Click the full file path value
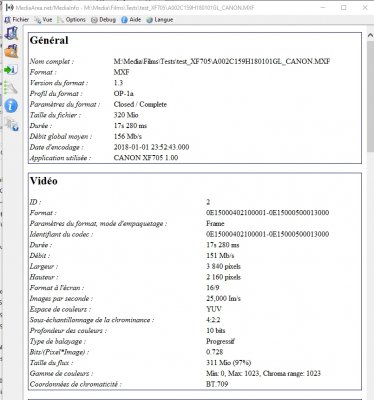The image size is (374, 400). click(222, 61)
